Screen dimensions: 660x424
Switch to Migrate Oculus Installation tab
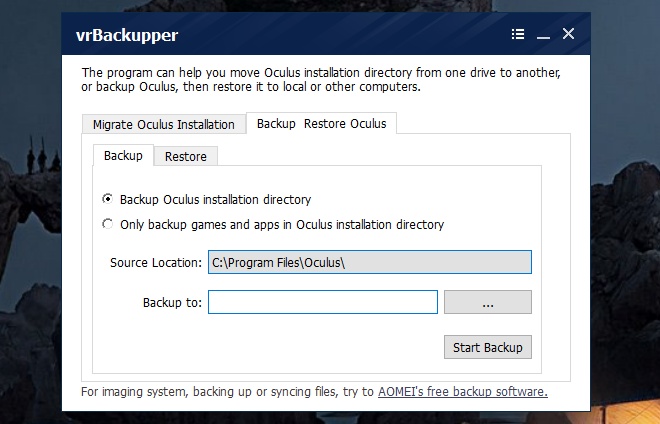point(164,124)
